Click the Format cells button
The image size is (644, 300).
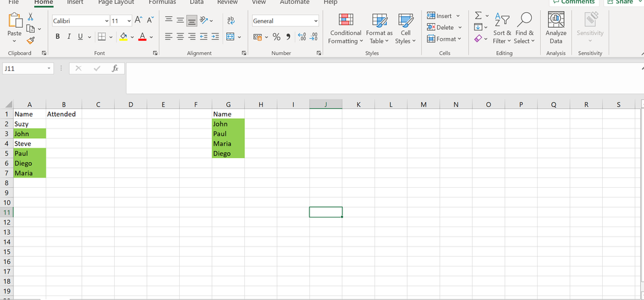pyautogui.click(x=444, y=39)
